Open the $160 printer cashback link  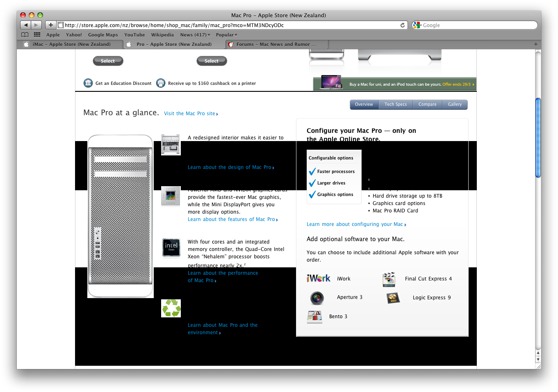click(212, 83)
